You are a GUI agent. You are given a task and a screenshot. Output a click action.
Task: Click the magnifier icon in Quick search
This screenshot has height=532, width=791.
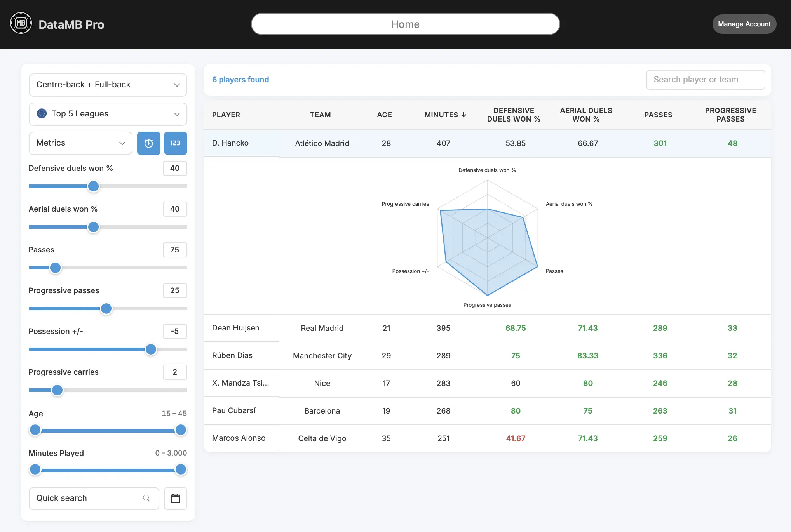point(146,498)
